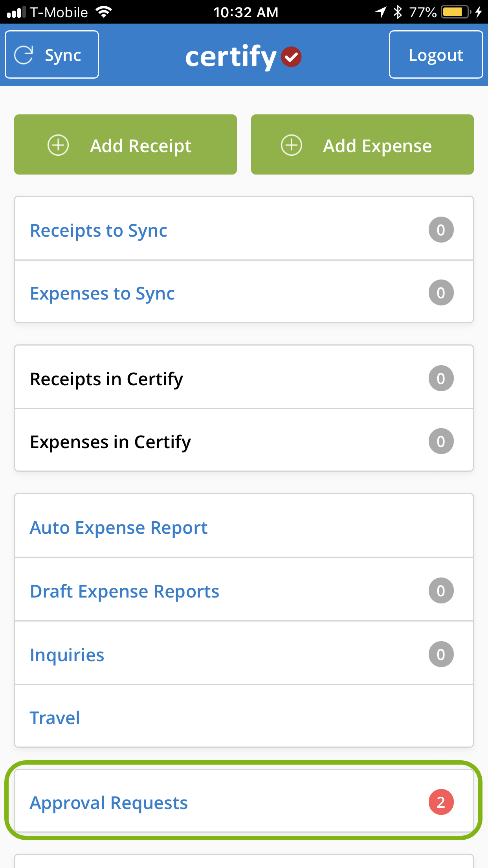Open the Travel section
This screenshot has height=868, width=488.
pos(244,716)
